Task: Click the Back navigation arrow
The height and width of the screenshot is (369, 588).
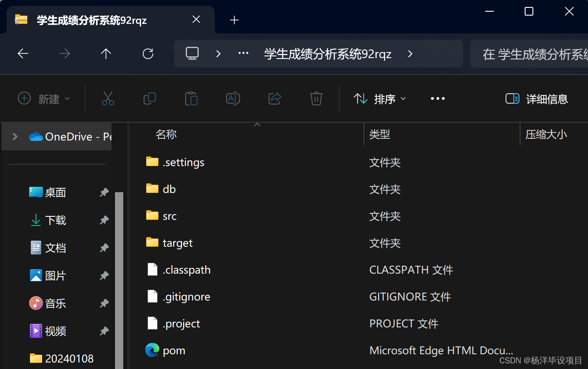Action: tap(23, 54)
